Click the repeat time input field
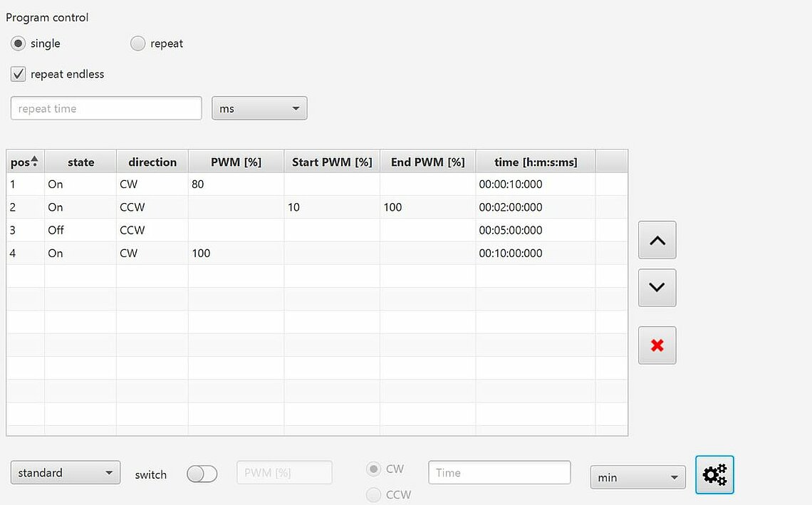 (106, 109)
